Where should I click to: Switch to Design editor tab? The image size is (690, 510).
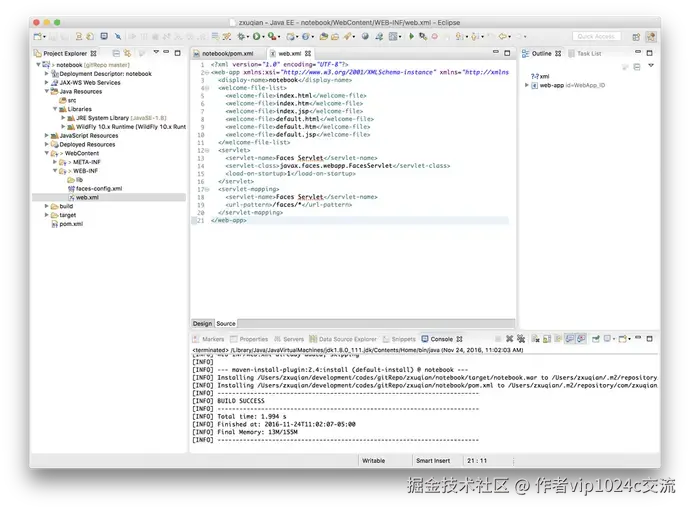point(202,323)
